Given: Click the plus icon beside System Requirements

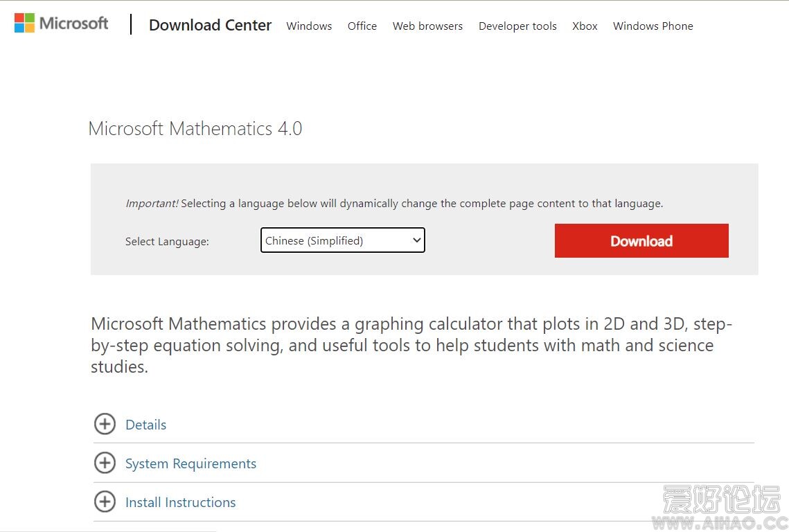Looking at the screenshot, I should point(105,463).
